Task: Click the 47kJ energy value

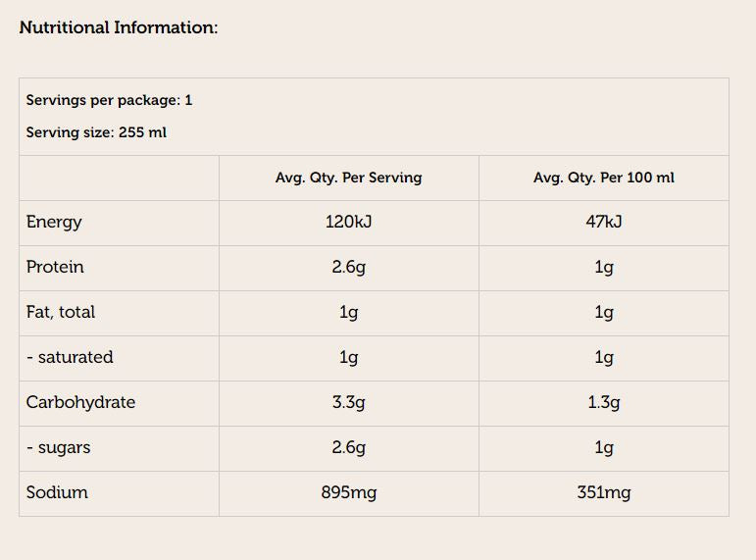Action: click(x=603, y=222)
